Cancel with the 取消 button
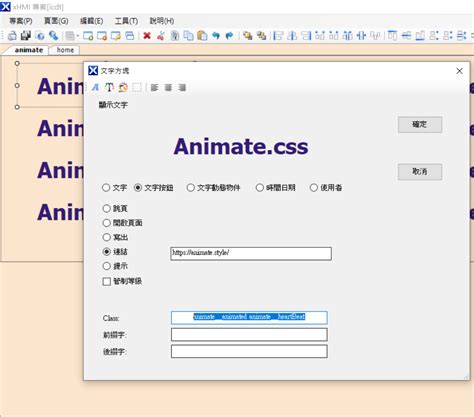Viewport: 474px width, 417px height. 420,172
